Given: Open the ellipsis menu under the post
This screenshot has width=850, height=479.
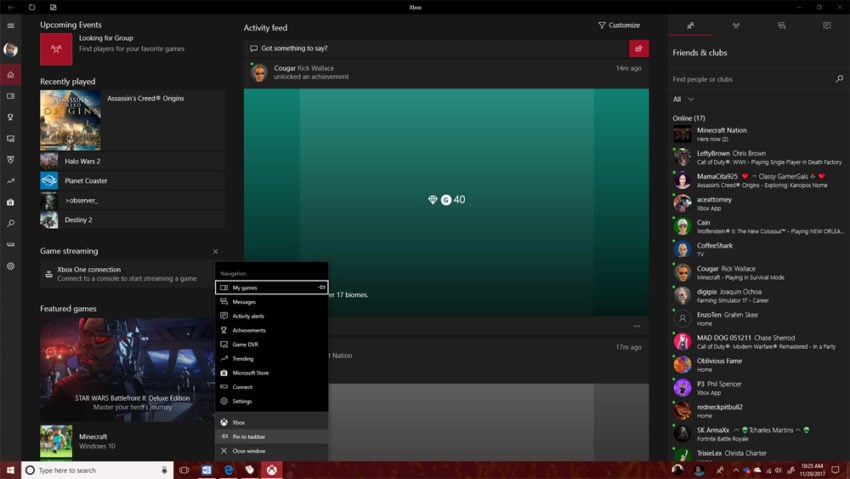Looking at the screenshot, I should (x=636, y=326).
